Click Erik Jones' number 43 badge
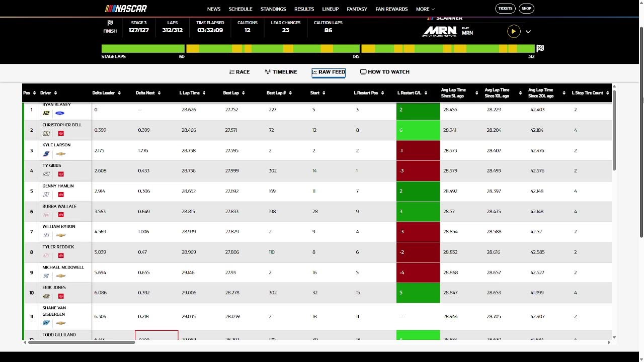Image resolution: width=644 pixels, height=362 pixels. click(x=46, y=296)
